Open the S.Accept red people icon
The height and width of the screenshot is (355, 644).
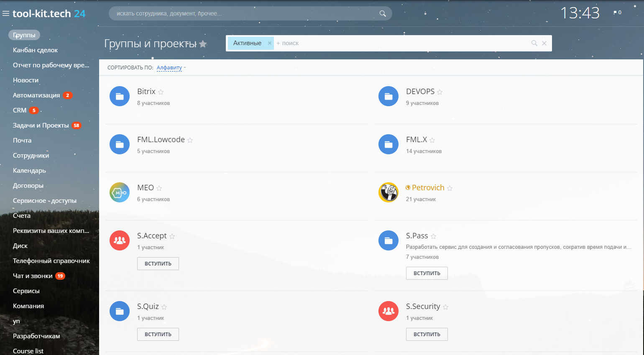[120, 240]
